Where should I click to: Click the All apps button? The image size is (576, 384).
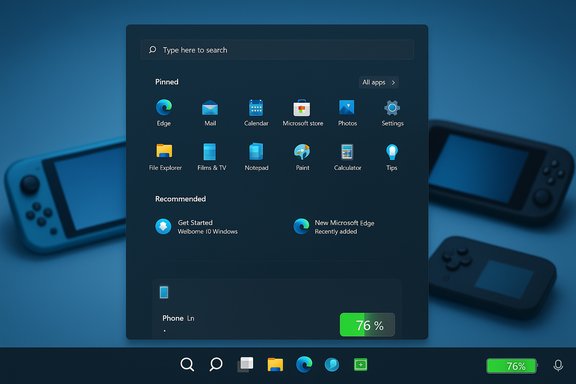click(379, 82)
